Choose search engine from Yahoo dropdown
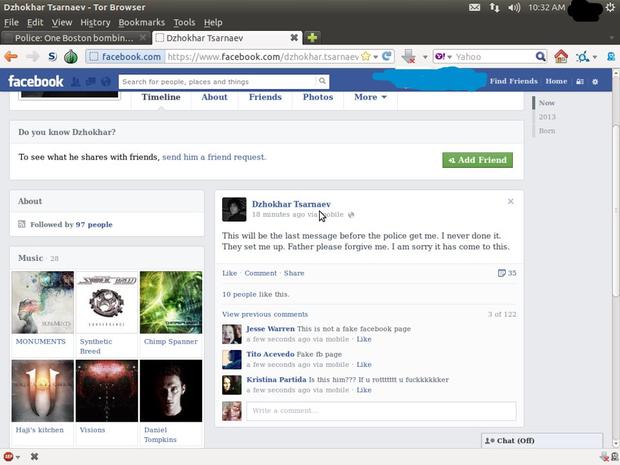The image size is (620, 465). point(443,57)
